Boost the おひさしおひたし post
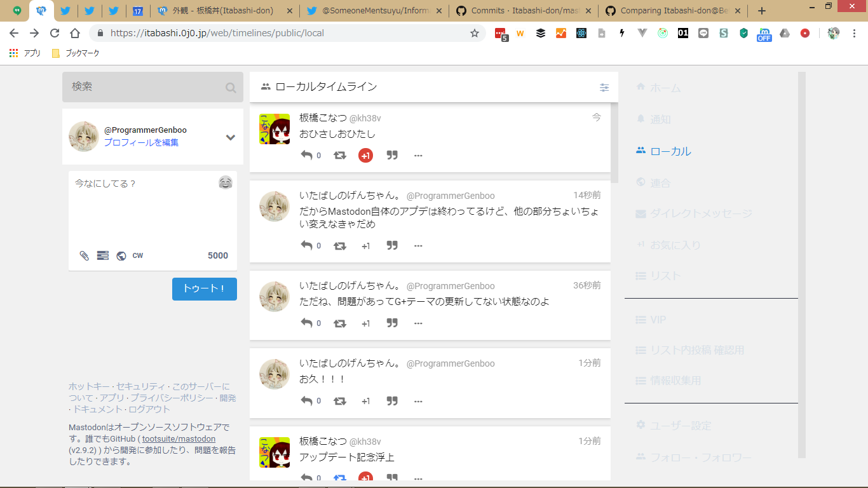The height and width of the screenshot is (488, 868). pos(340,155)
